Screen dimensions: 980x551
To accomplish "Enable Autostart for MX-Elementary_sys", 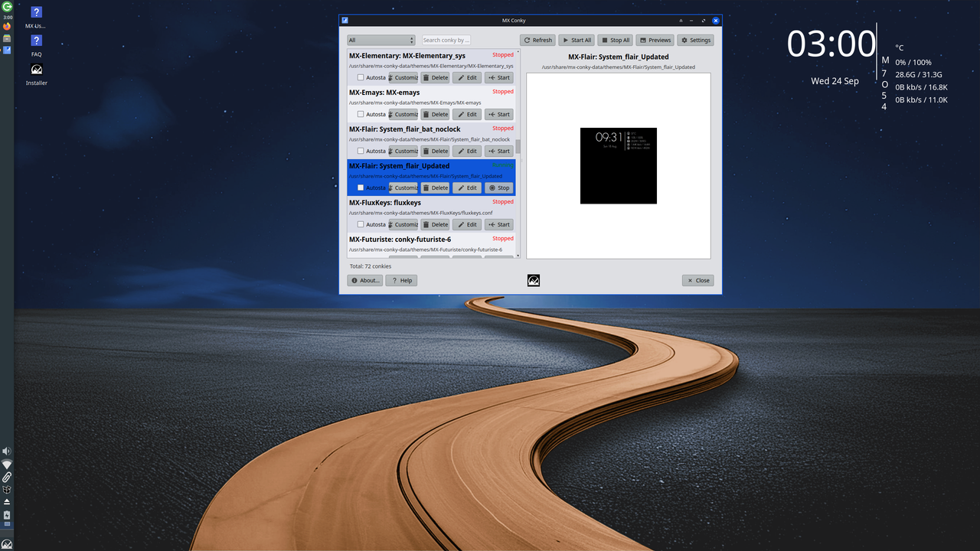I will point(361,77).
